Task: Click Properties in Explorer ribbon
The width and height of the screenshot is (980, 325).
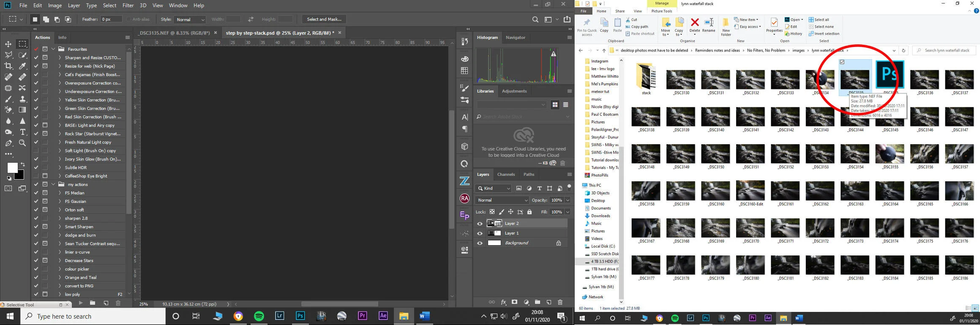Action: tap(774, 26)
